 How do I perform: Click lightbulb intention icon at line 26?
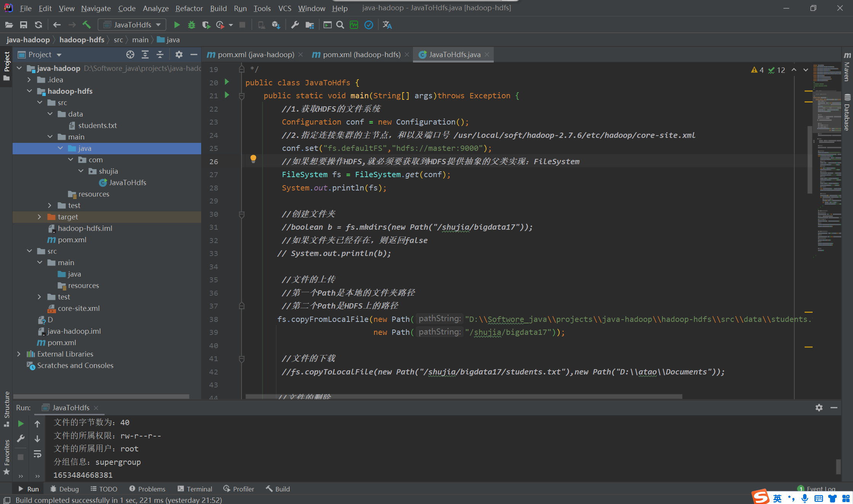click(x=253, y=159)
